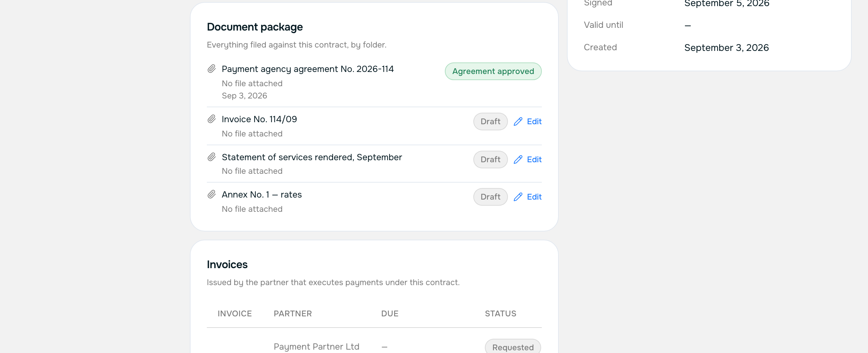This screenshot has height=353, width=868.
Task: Edit the Annex No. 1 rates document
Action: click(x=528, y=197)
